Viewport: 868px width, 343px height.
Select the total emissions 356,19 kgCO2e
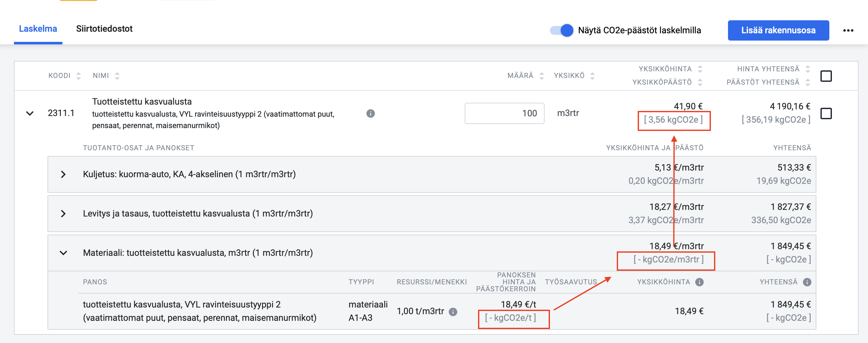click(776, 120)
